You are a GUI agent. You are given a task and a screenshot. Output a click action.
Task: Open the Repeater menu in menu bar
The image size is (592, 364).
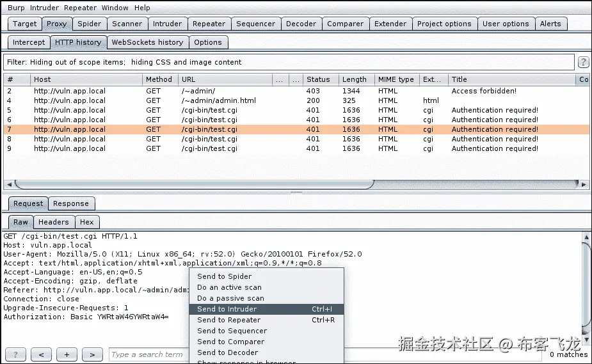click(x=80, y=8)
